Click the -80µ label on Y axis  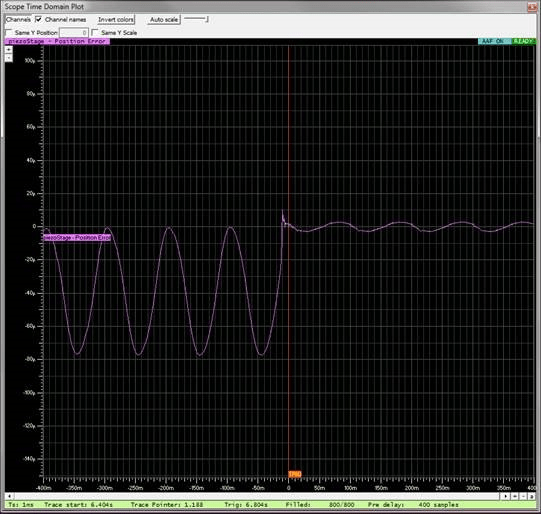[30, 359]
